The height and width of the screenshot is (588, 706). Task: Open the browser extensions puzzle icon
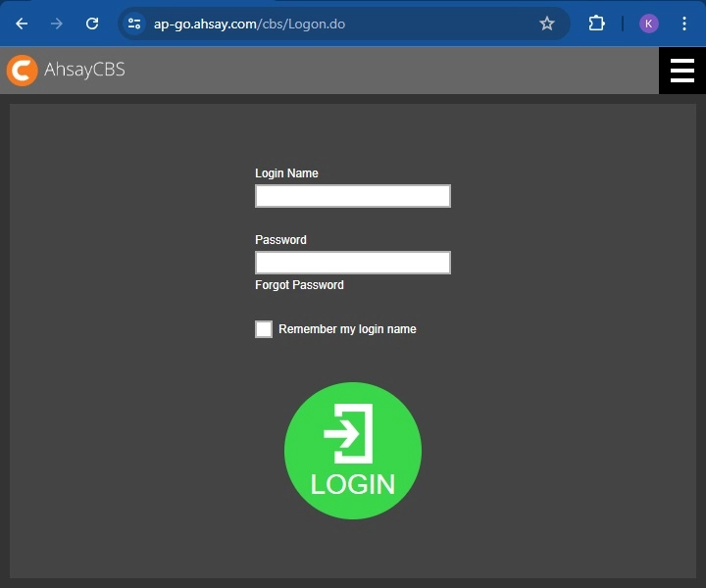[596, 24]
